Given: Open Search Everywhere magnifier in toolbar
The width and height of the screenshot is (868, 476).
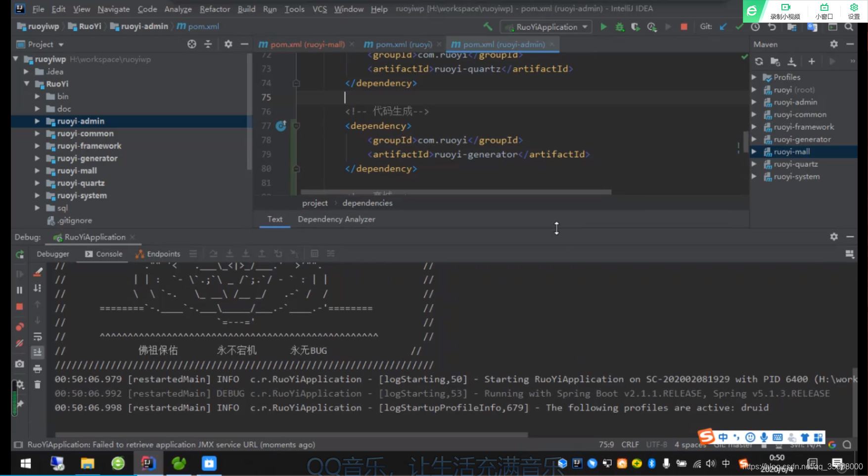Looking at the screenshot, I should click(849, 27).
